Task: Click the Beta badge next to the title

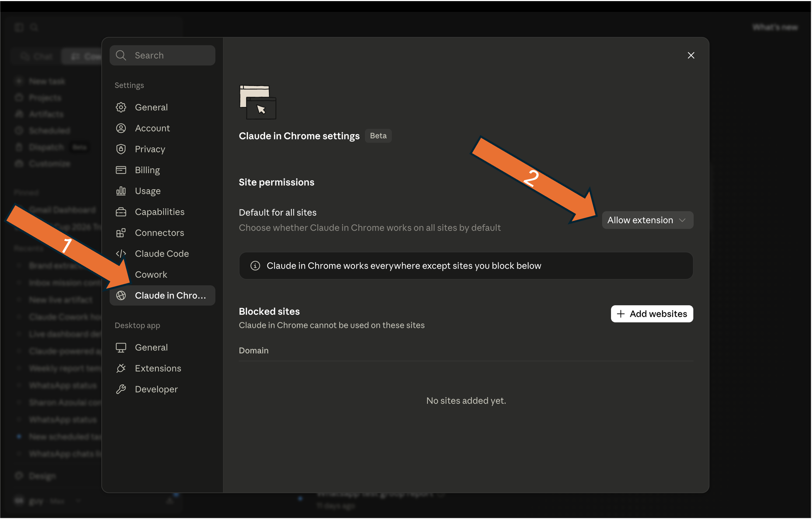Action: click(378, 136)
